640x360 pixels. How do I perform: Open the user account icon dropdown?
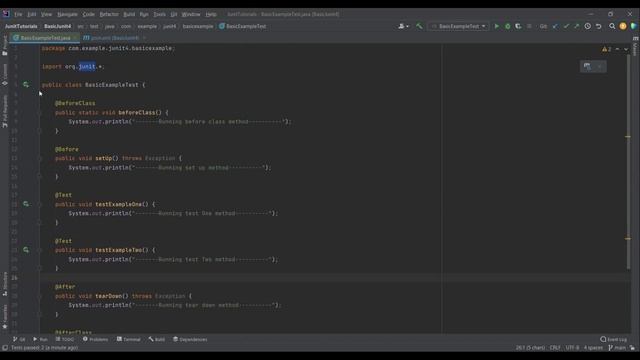click(403, 26)
